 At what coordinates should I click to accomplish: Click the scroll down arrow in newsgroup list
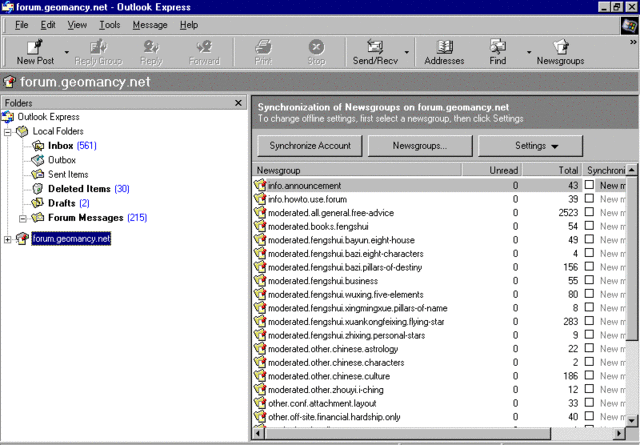[x=631, y=420]
